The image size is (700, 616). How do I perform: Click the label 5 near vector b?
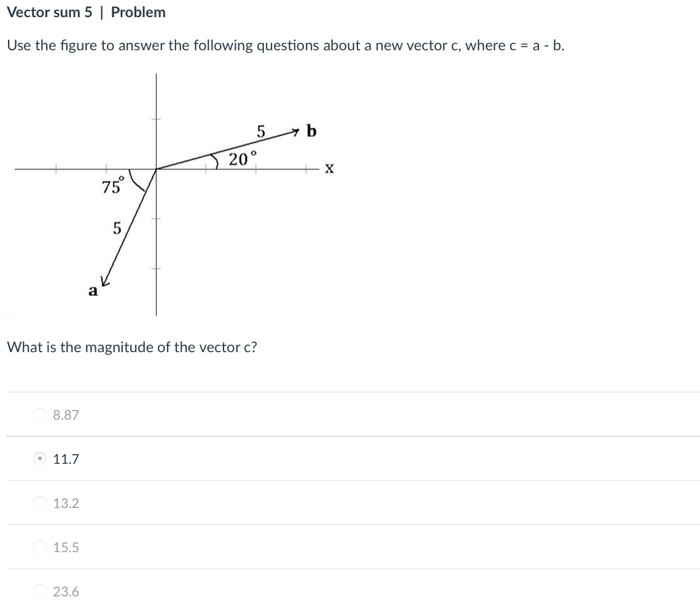[x=260, y=131]
